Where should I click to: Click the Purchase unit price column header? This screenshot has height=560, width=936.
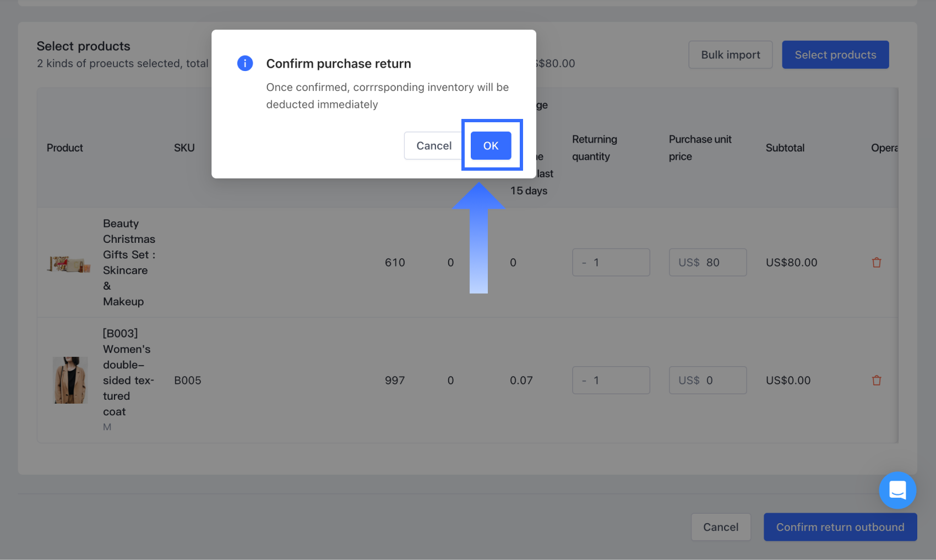pyautogui.click(x=700, y=148)
